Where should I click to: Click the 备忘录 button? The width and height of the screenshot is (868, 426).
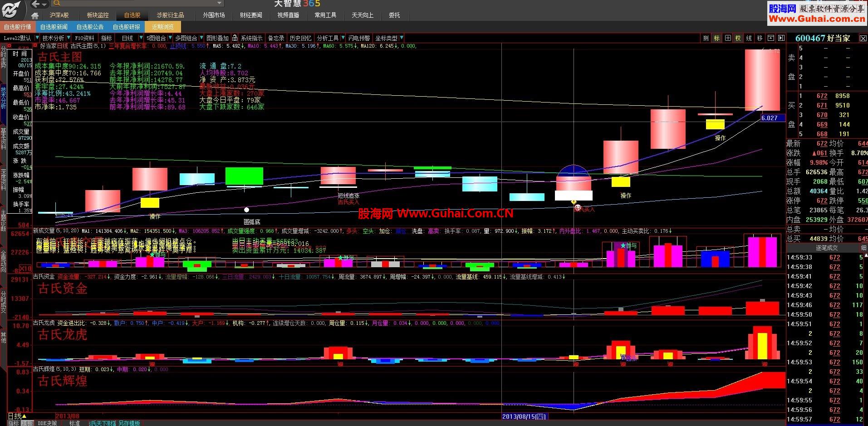276,38
